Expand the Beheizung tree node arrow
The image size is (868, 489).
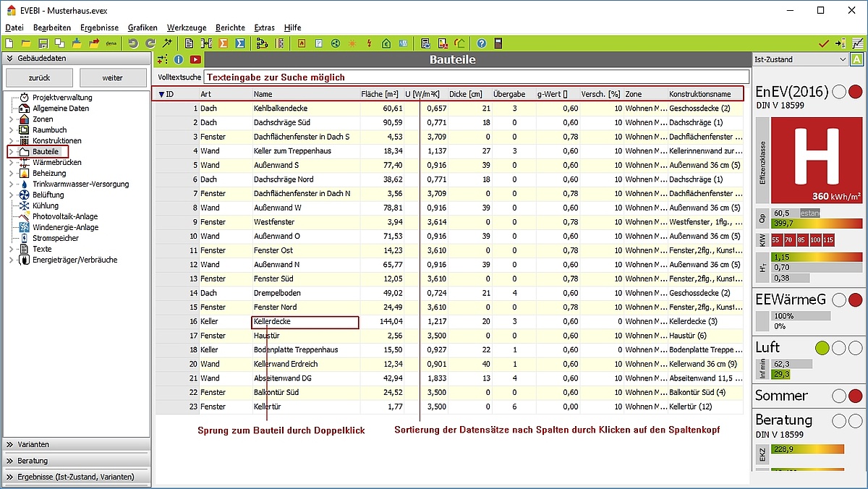click(10, 173)
